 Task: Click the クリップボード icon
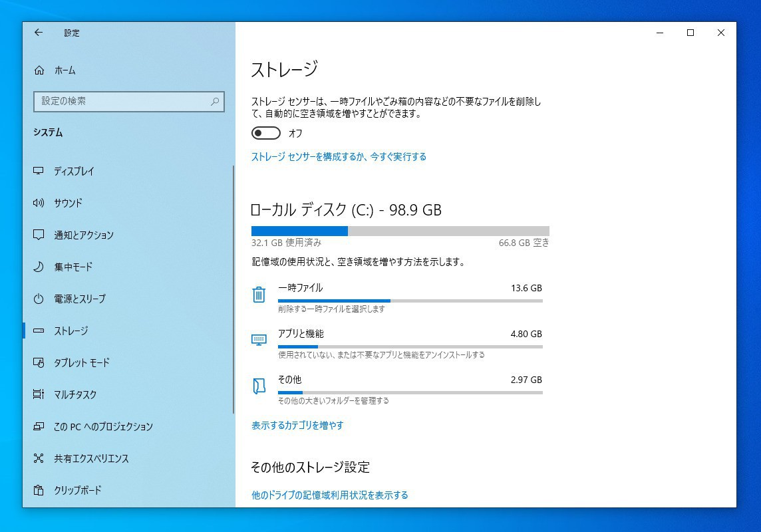pos(39,490)
